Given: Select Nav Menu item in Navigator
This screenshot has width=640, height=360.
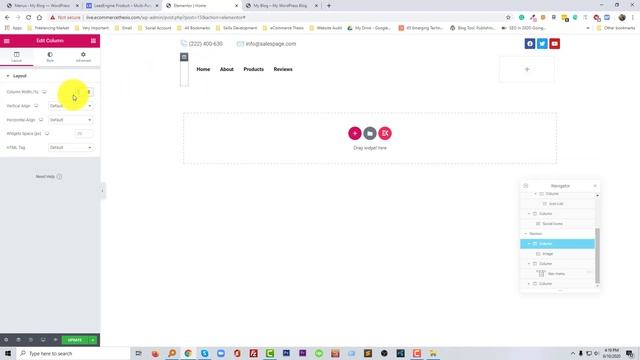Looking at the screenshot, I should pos(556,274).
